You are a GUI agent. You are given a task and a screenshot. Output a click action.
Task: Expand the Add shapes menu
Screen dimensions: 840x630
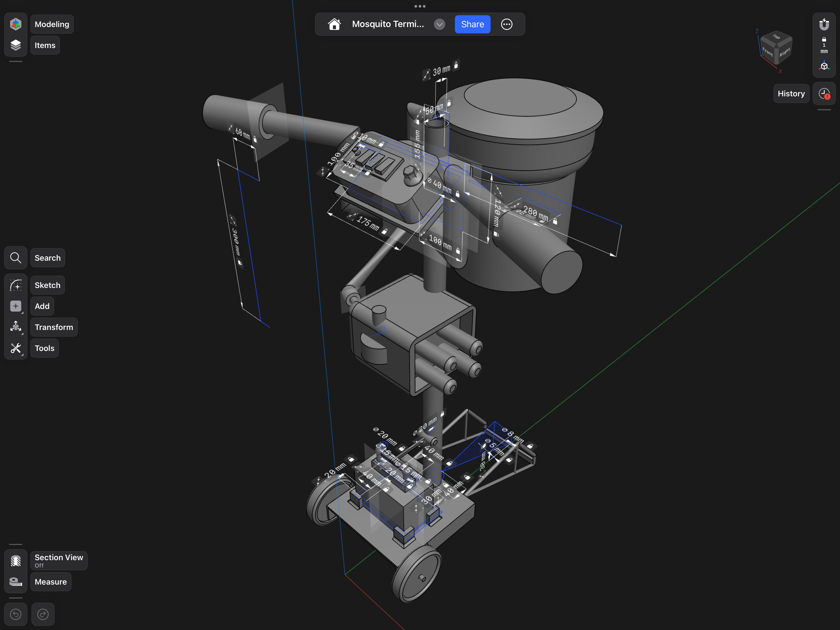coord(15,306)
